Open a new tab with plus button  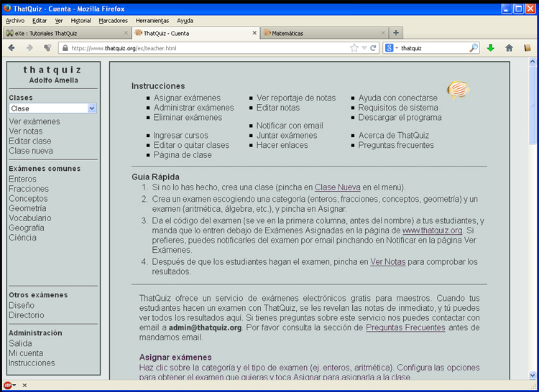396,33
